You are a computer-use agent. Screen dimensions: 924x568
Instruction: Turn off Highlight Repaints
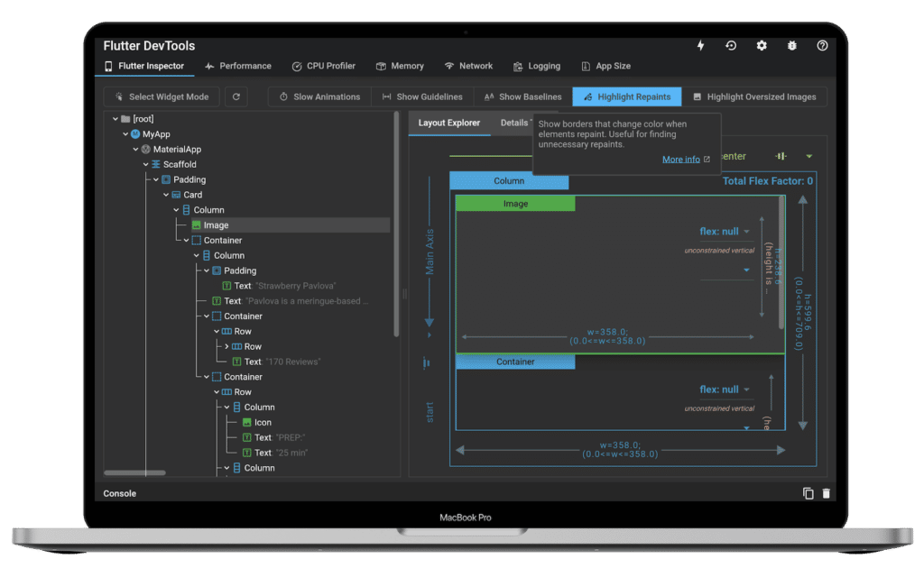(x=626, y=96)
